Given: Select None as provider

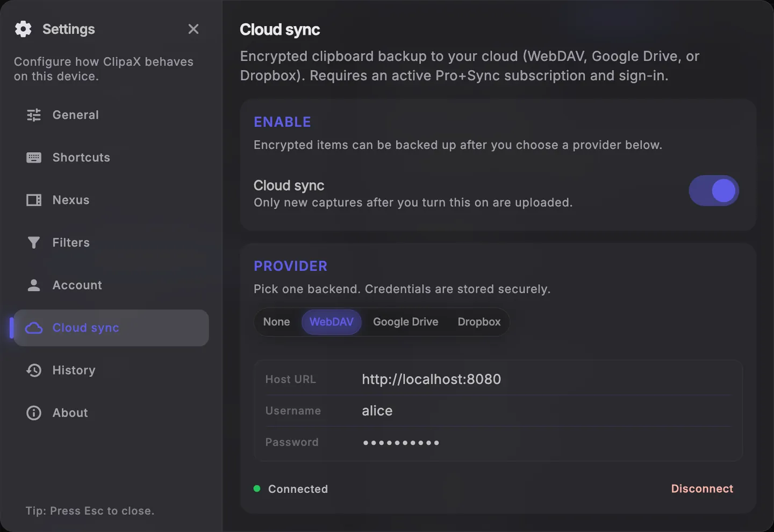Looking at the screenshot, I should (276, 322).
